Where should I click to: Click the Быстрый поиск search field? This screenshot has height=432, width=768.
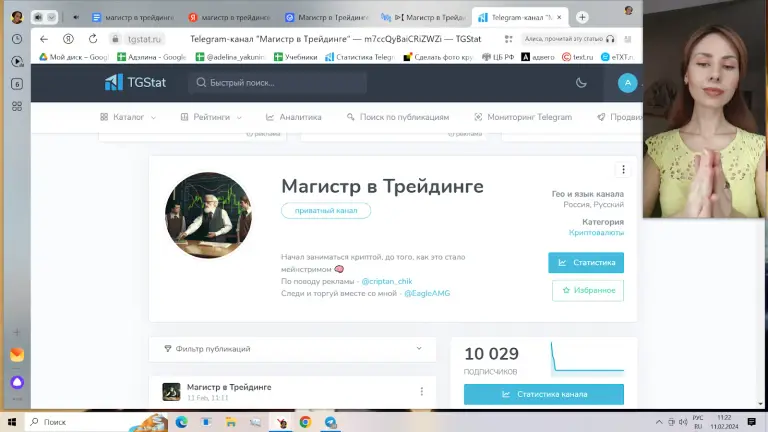(277, 83)
